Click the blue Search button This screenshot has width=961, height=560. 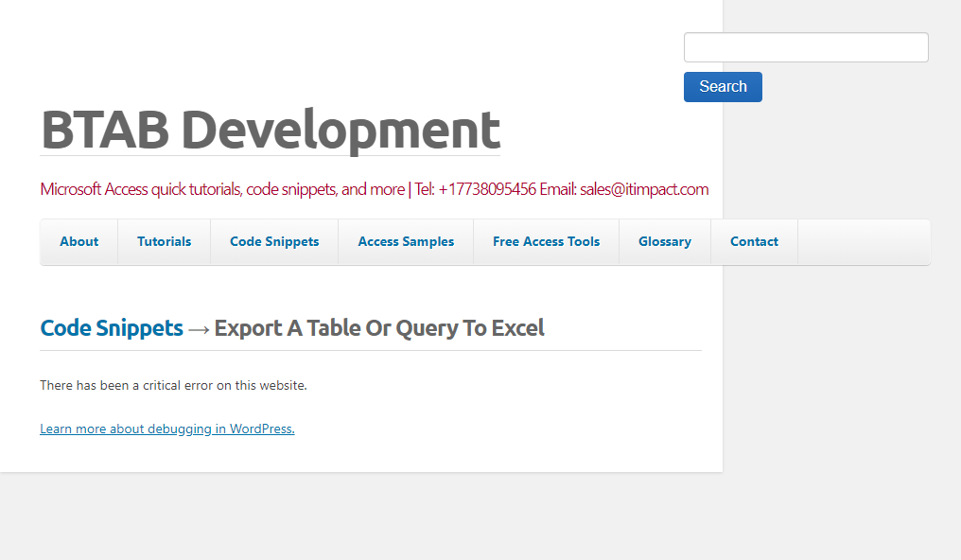723,87
